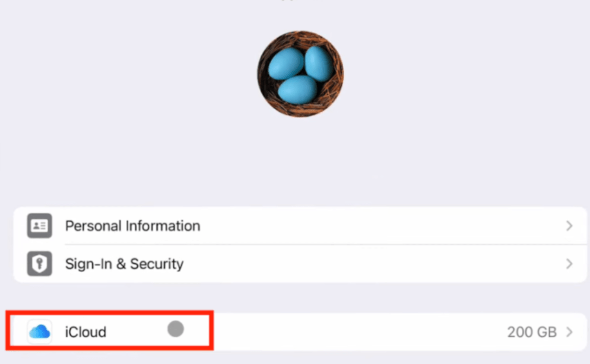Open Sign-In & Security using its chevron
The image size is (590, 364).
(569, 264)
